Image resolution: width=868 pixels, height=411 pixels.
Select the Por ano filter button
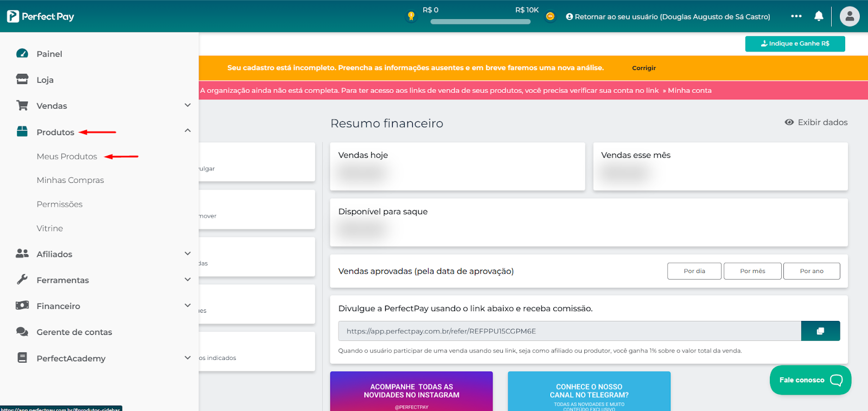[812, 271]
